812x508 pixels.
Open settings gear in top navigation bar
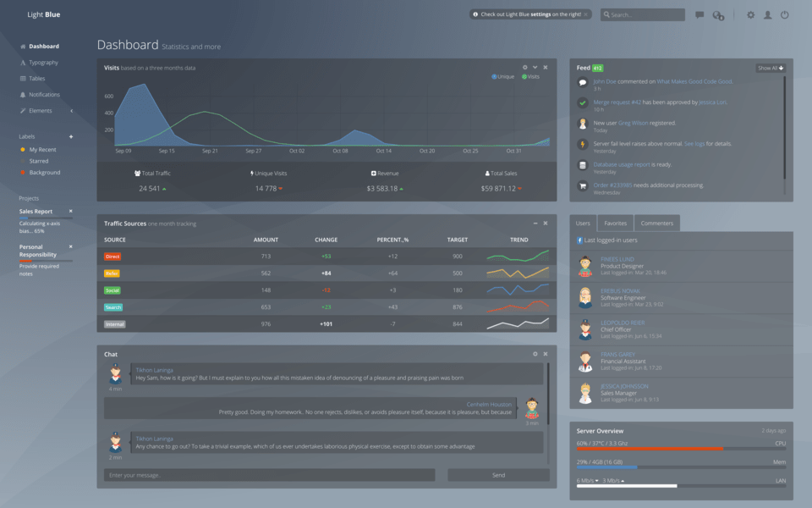750,14
